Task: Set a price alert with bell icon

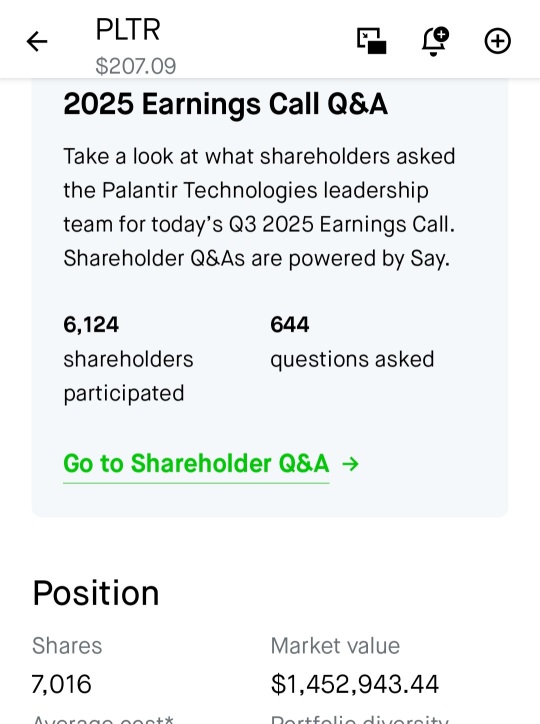Action: pyautogui.click(x=435, y=41)
